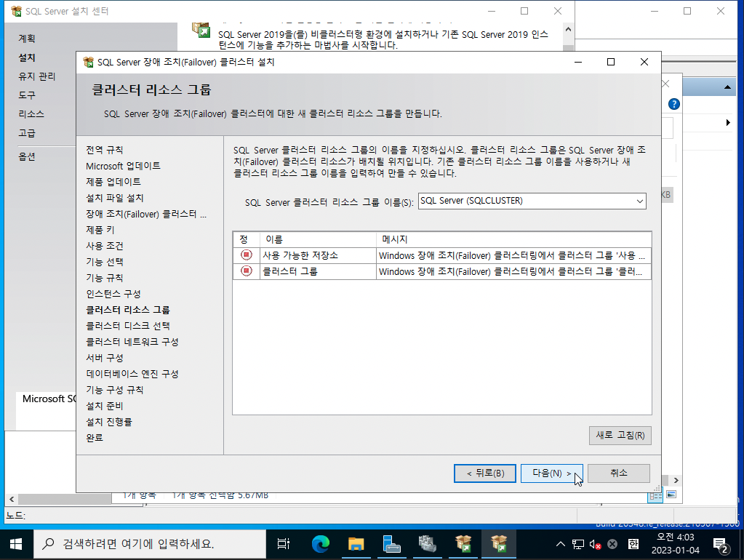
Task: Click the installation center scroll up arrow
Action: pyautogui.click(x=569, y=30)
